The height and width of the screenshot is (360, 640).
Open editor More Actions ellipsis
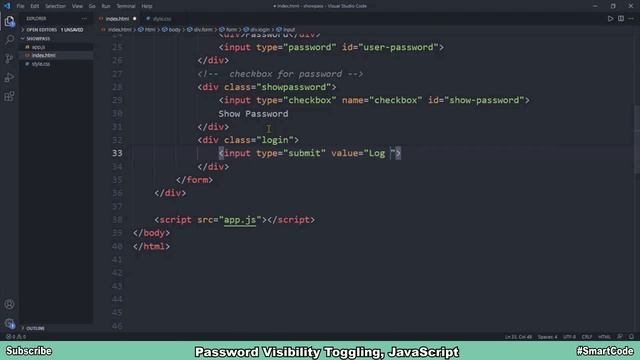coord(631,18)
